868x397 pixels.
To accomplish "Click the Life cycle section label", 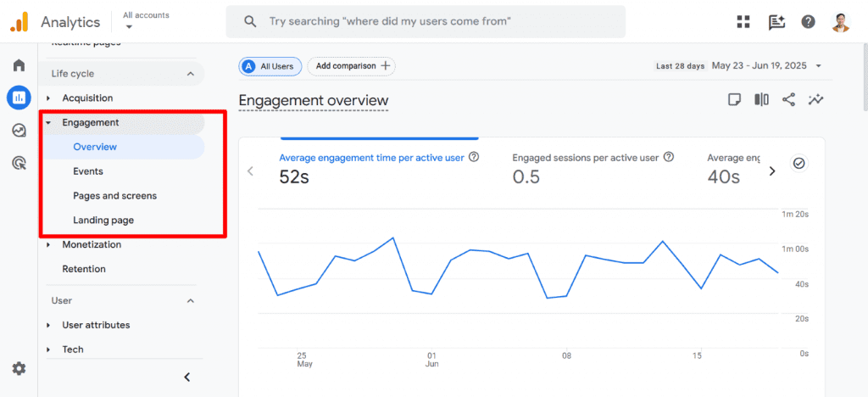I will (x=73, y=74).
